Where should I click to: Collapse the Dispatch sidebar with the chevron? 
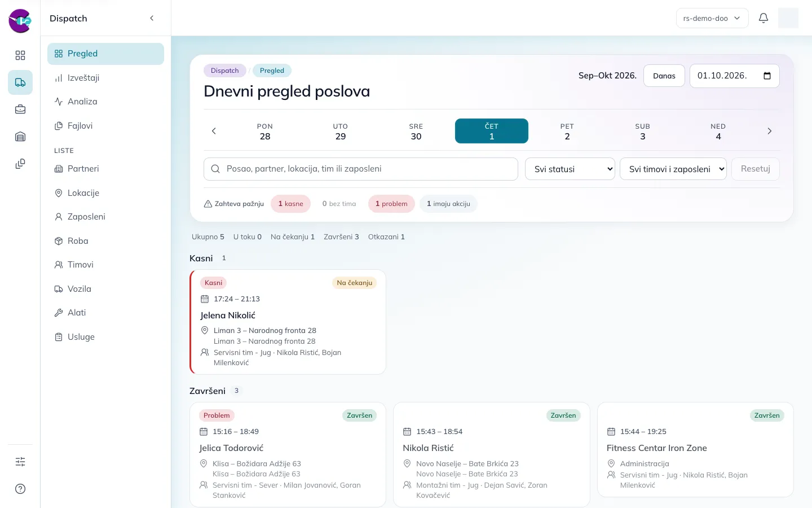pyautogui.click(x=152, y=18)
